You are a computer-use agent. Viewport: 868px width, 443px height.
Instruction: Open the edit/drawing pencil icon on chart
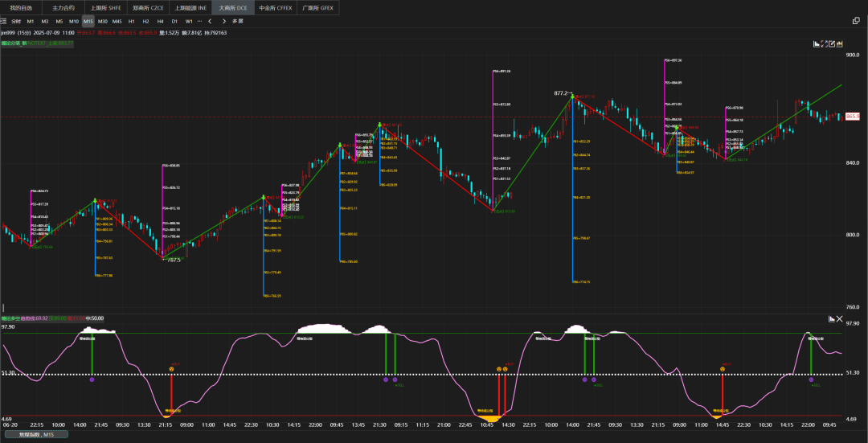point(833,44)
